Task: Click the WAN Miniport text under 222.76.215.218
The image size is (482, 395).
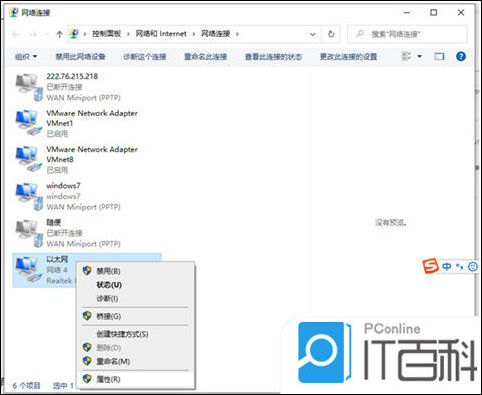Action: point(83,98)
